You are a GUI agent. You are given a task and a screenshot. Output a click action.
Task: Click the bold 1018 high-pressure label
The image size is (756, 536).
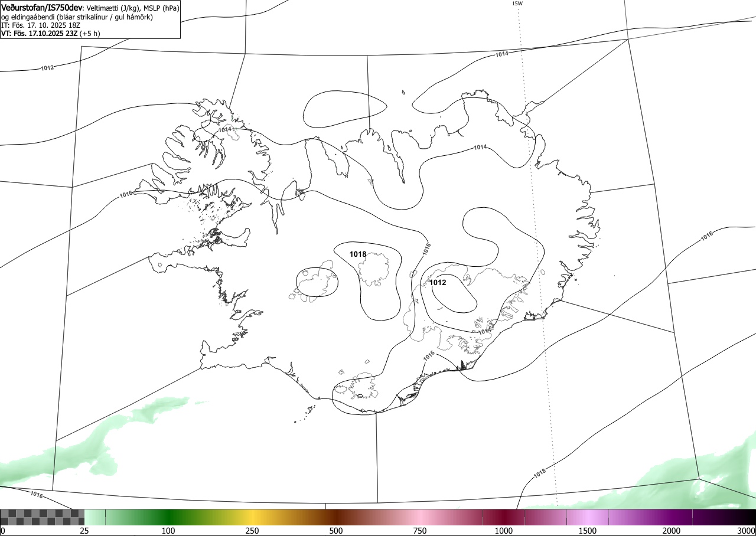tap(358, 254)
